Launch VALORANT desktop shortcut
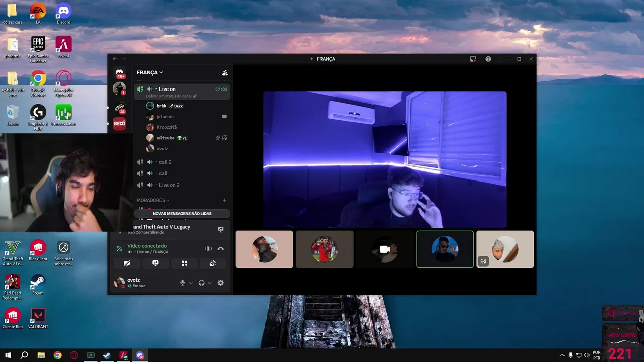This screenshot has width=644, height=362. tap(38, 318)
